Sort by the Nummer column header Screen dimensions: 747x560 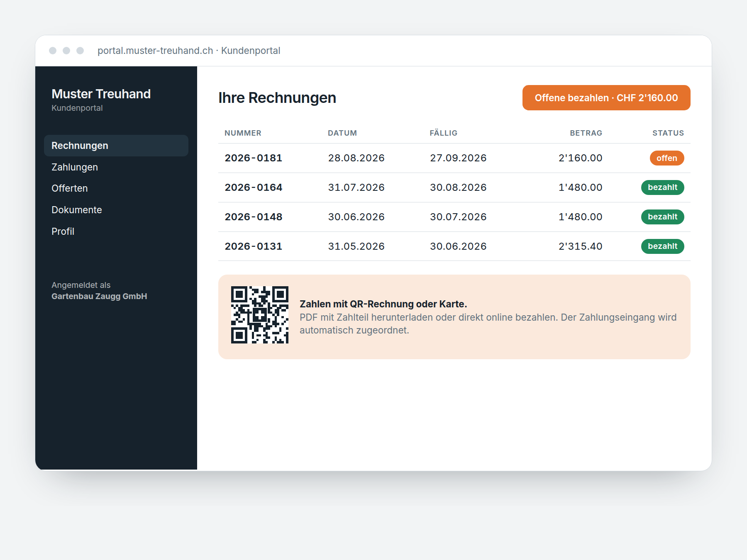[x=243, y=133]
